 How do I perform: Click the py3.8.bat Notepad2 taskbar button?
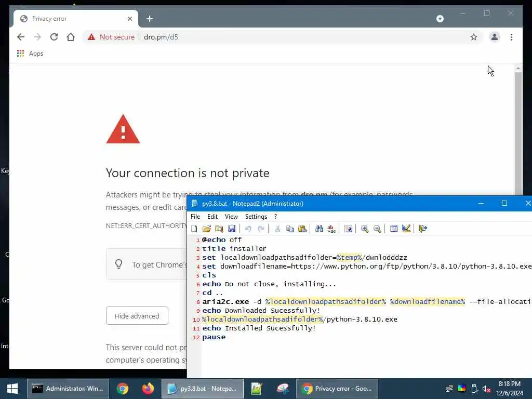pos(203,389)
